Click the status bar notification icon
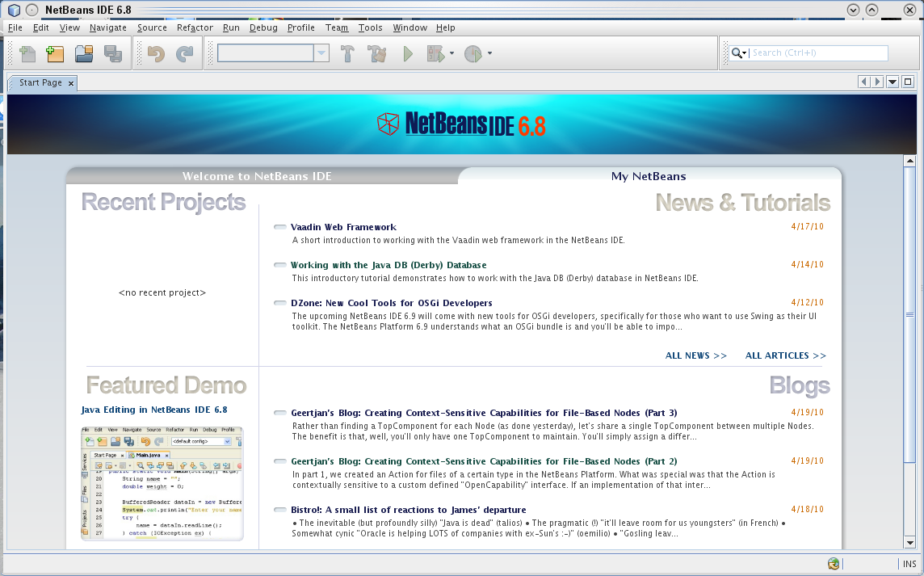This screenshot has height=576, width=924. click(834, 564)
